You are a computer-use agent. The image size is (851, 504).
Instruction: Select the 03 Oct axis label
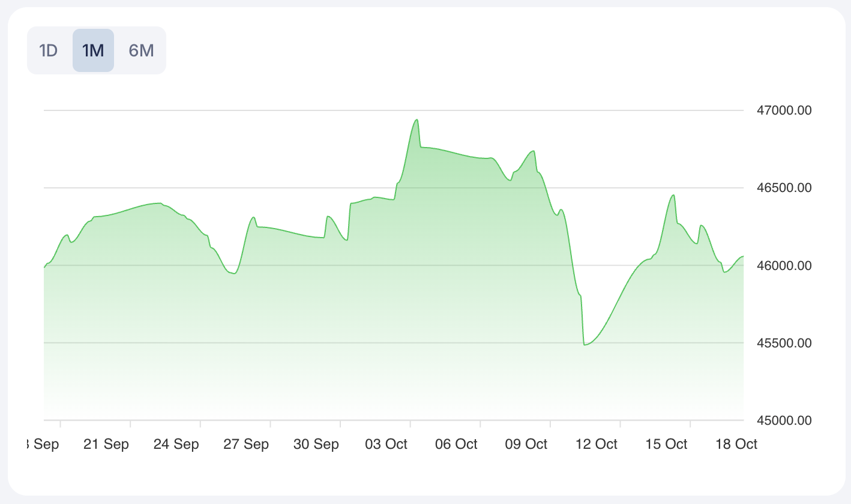(386, 444)
